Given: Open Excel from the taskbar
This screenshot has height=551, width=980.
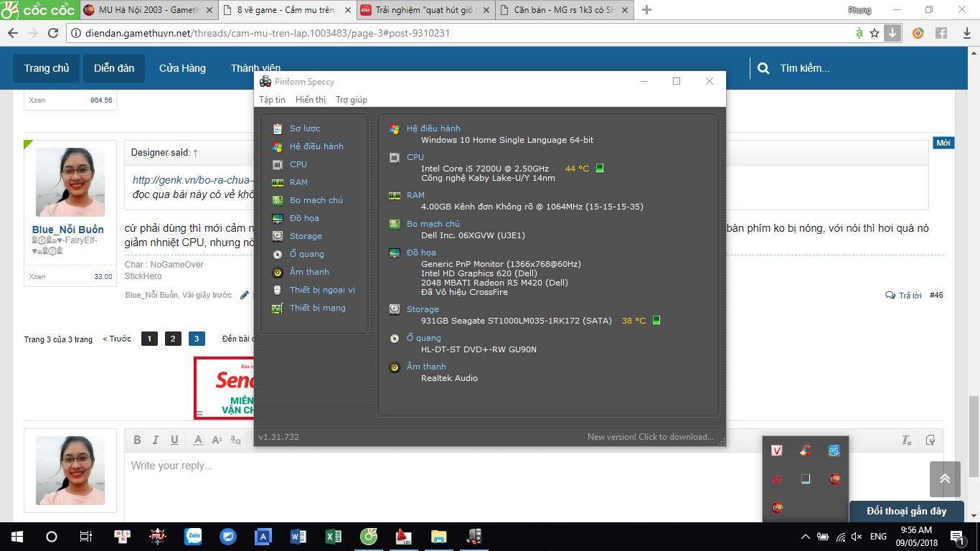Looking at the screenshot, I should pos(334,536).
